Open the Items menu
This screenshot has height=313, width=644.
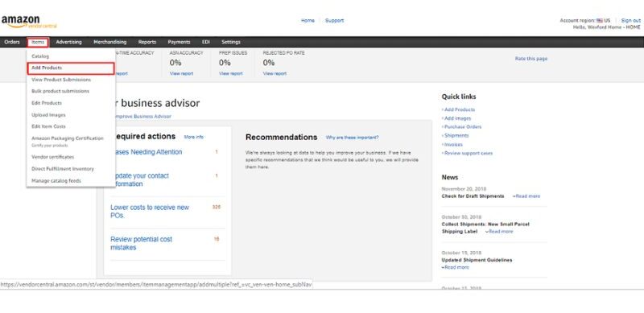pos(38,42)
